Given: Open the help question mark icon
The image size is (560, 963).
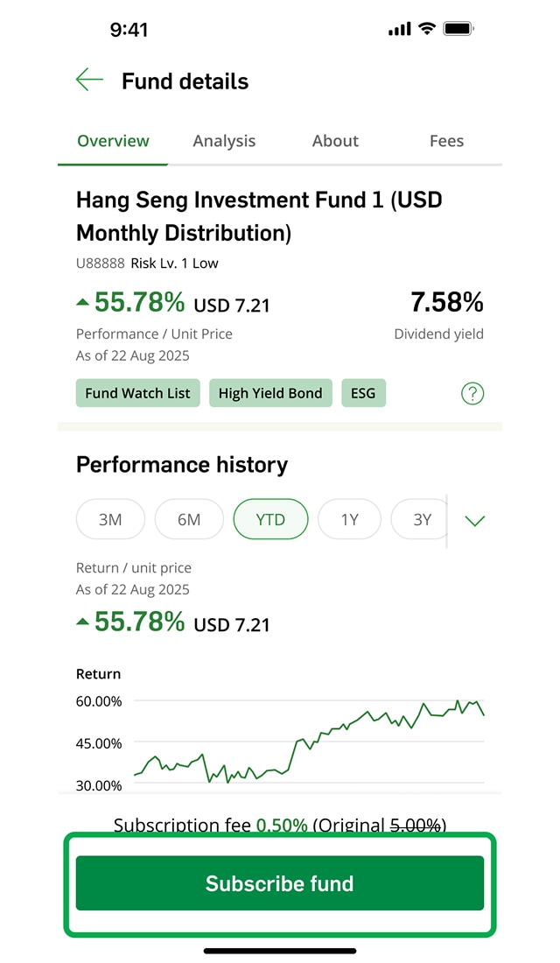Looking at the screenshot, I should pos(472,394).
